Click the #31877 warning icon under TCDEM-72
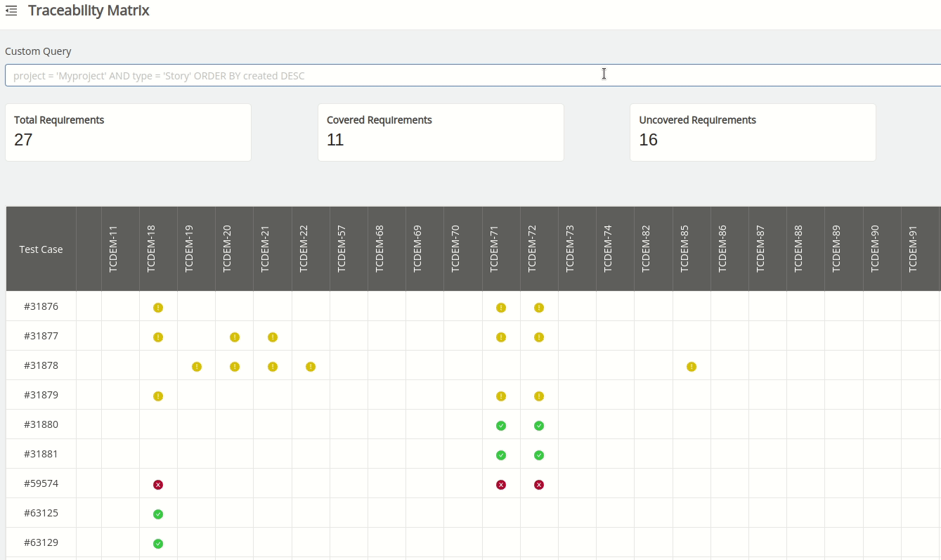 click(x=539, y=337)
